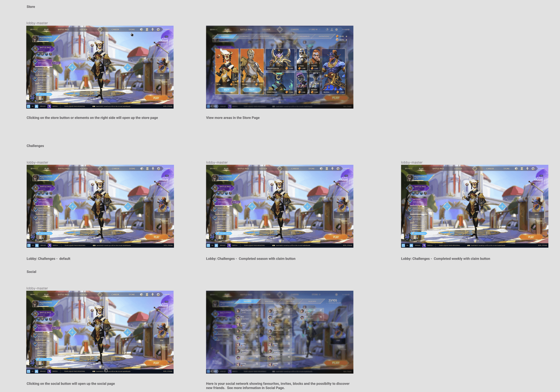560x392 pixels.
Task: Click trophy icon in Store section lobby navbar
Action: point(153,29)
